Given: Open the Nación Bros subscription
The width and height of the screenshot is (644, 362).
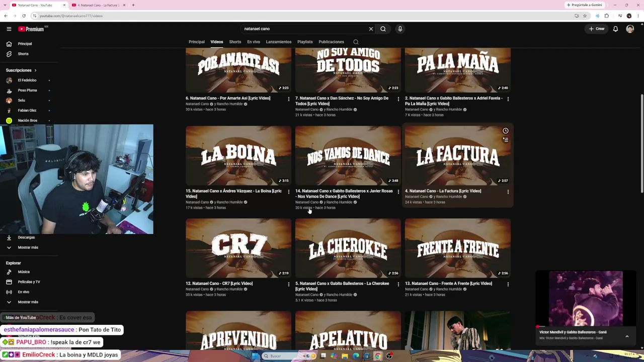Looking at the screenshot, I should (27, 121).
